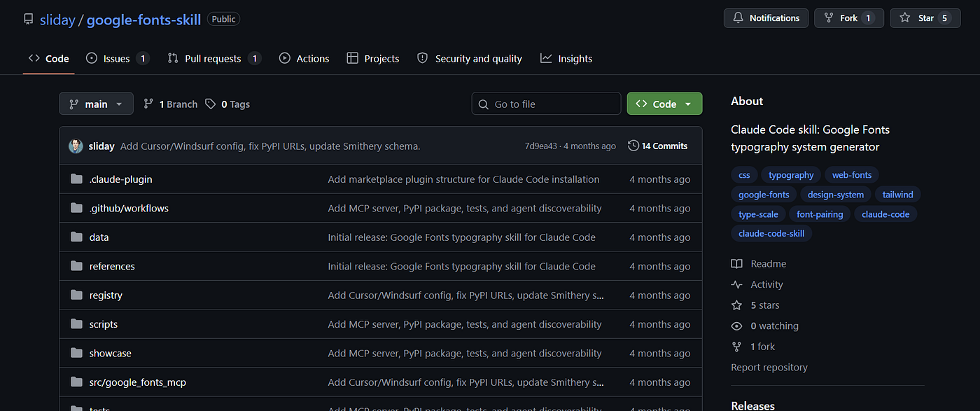980x411 pixels.
Task: Go to the Actions tab
Action: (304, 59)
